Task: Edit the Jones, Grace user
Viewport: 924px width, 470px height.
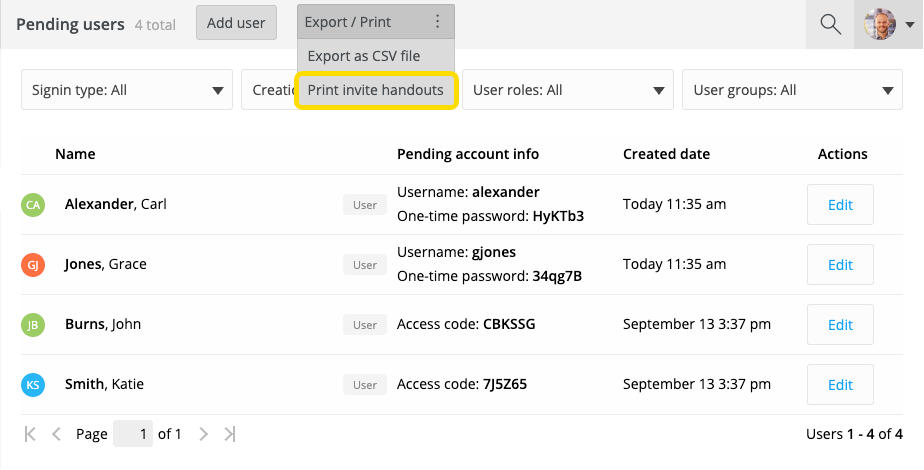Action: pos(840,264)
